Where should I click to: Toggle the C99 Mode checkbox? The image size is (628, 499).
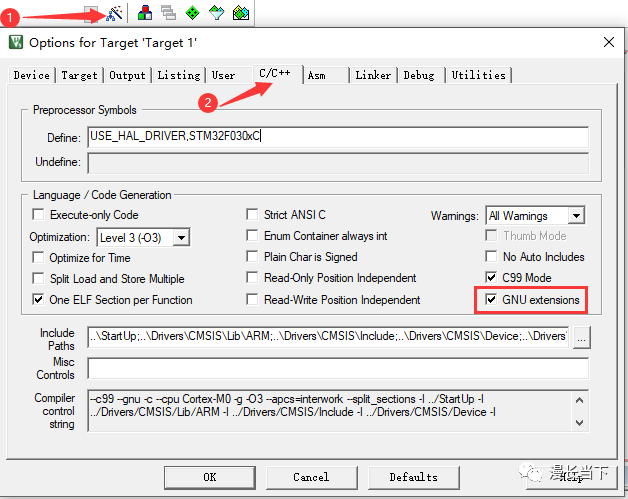[491, 278]
